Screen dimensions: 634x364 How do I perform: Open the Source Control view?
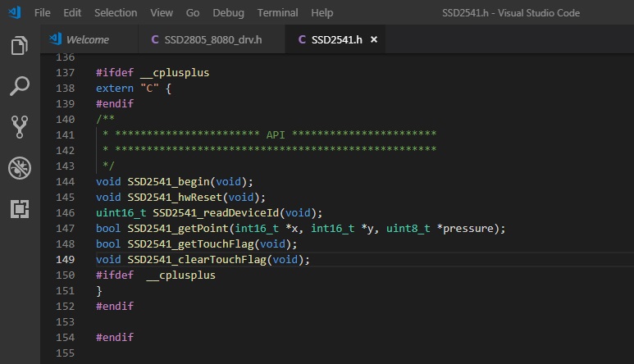coord(20,126)
